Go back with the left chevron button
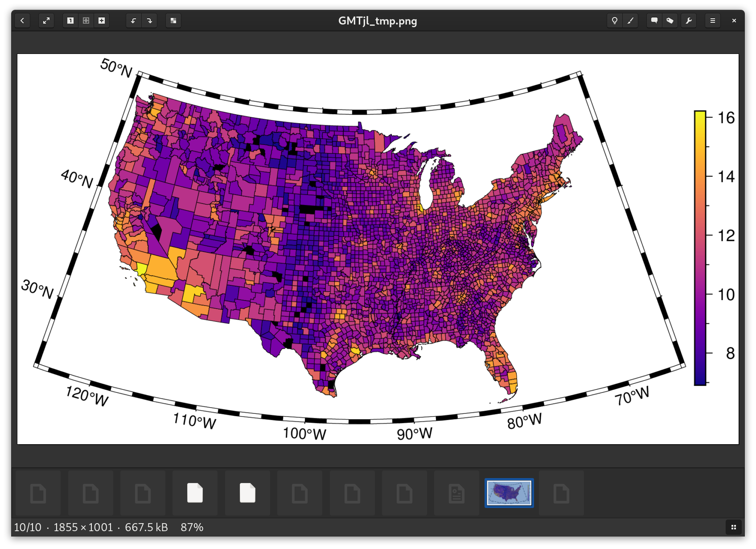This screenshot has height=549, width=756. click(x=22, y=21)
